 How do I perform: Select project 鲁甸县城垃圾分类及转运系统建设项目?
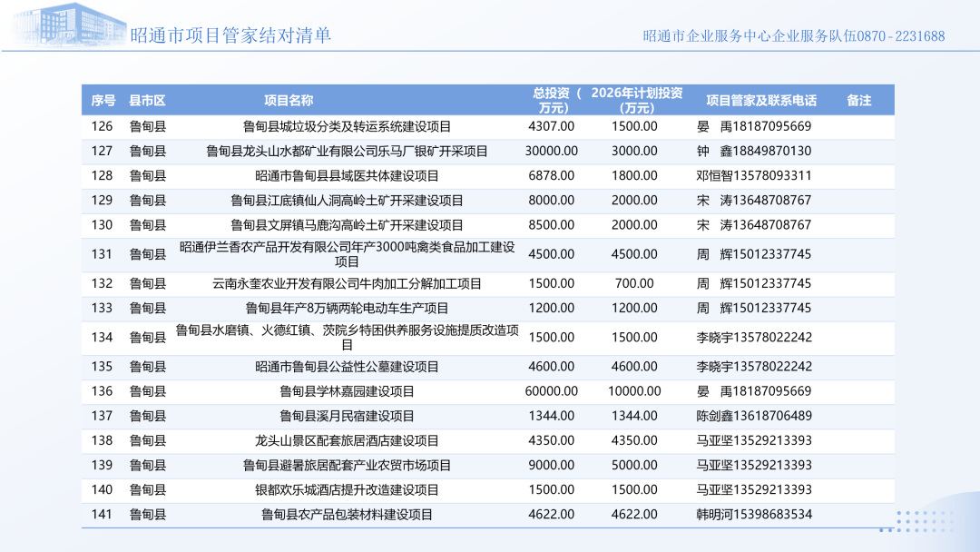[347, 127]
